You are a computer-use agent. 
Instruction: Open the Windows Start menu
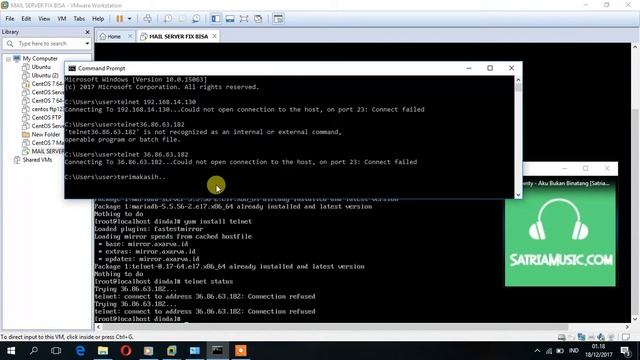11,351
